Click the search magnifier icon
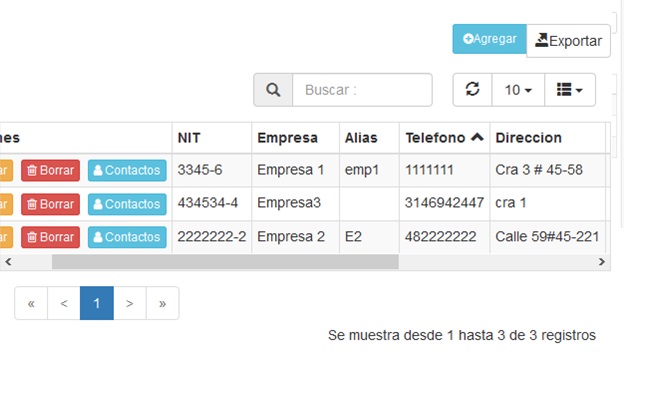 click(x=273, y=90)
